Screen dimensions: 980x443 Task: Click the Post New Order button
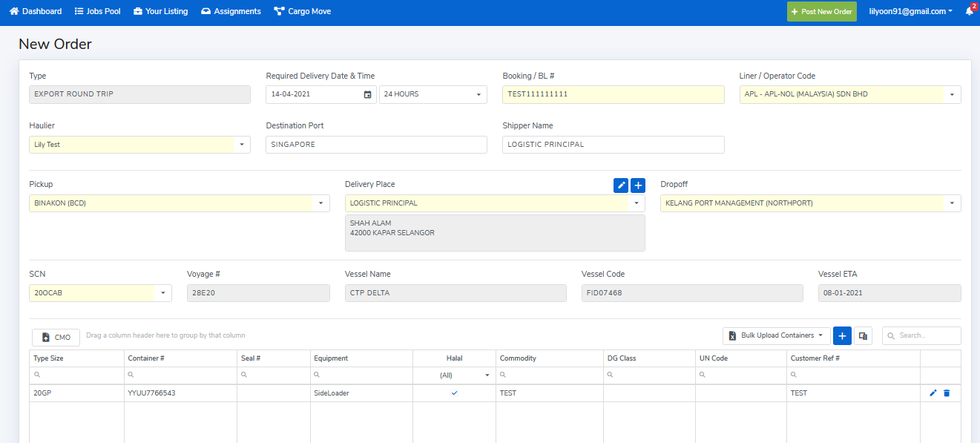[x=821, y=12]
